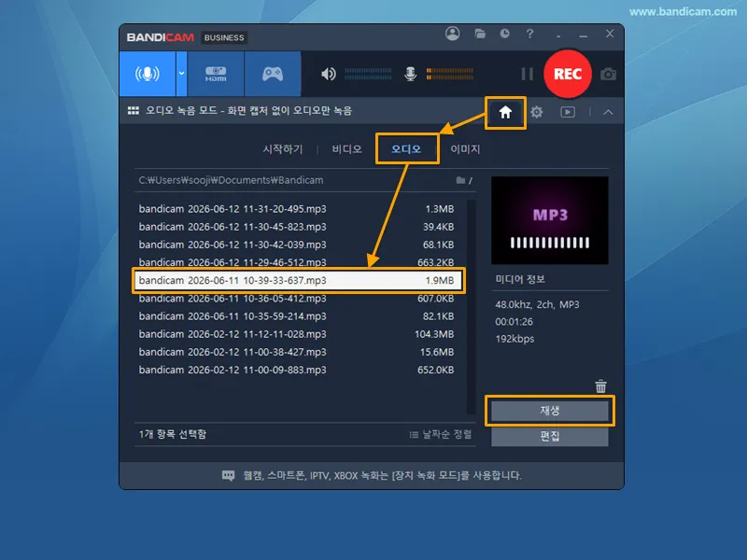This screenshot has width=747, height=560.
Task: Open the recording mode dropdown arrow
Action: pos(181,74)
